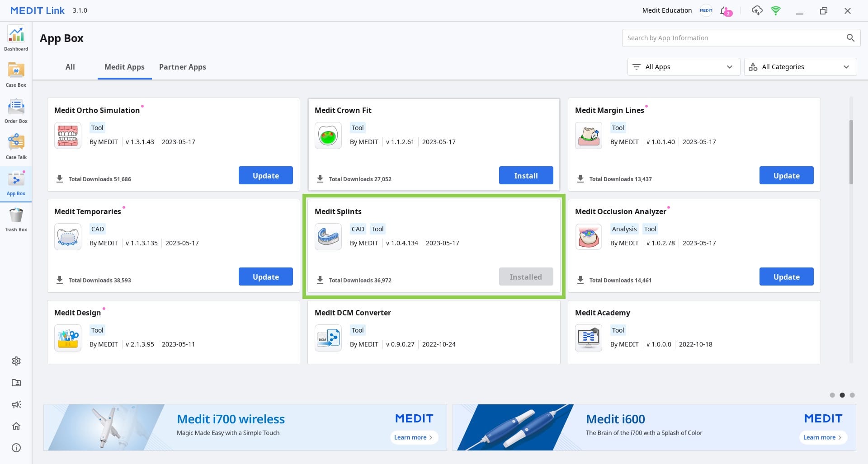Update Medit Occlusion Analyzer
Viewport: 868px width, 464px height.
[787, 277]
